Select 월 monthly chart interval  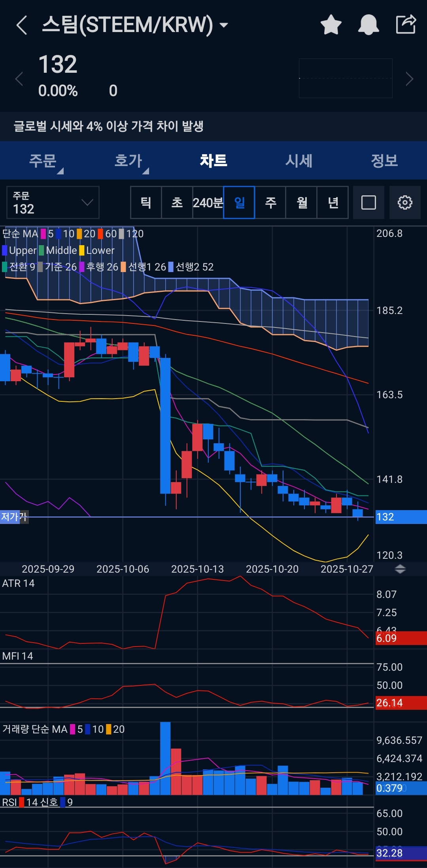click(x=302, y=202)
